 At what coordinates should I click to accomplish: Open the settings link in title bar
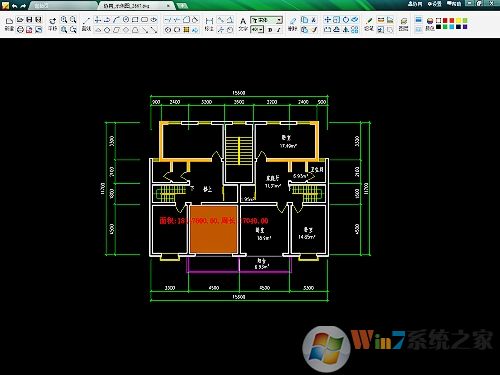435,4
